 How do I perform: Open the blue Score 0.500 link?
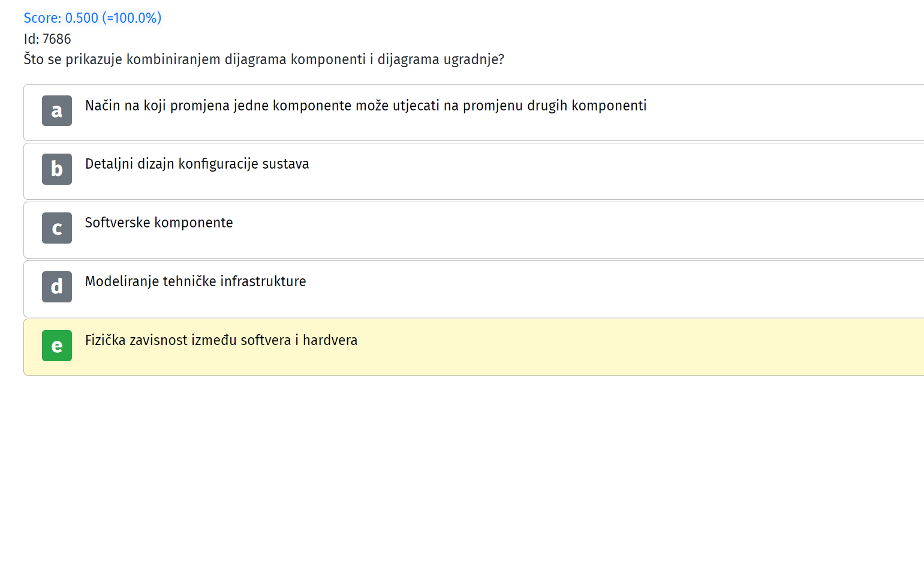click(92, 18)
